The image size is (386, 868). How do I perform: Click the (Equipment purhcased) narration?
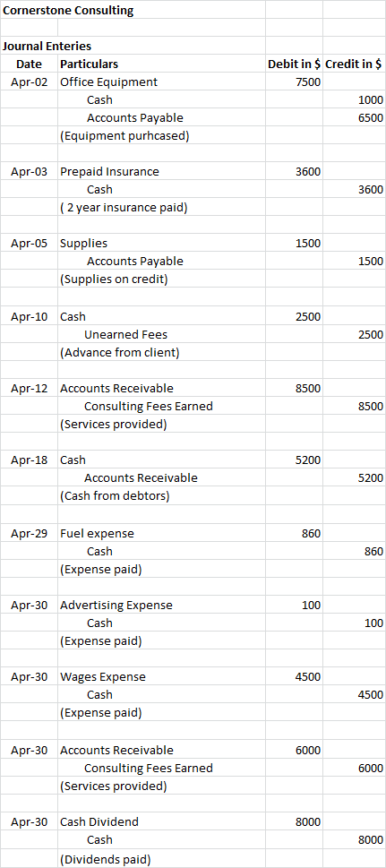(x=124, y=135)
